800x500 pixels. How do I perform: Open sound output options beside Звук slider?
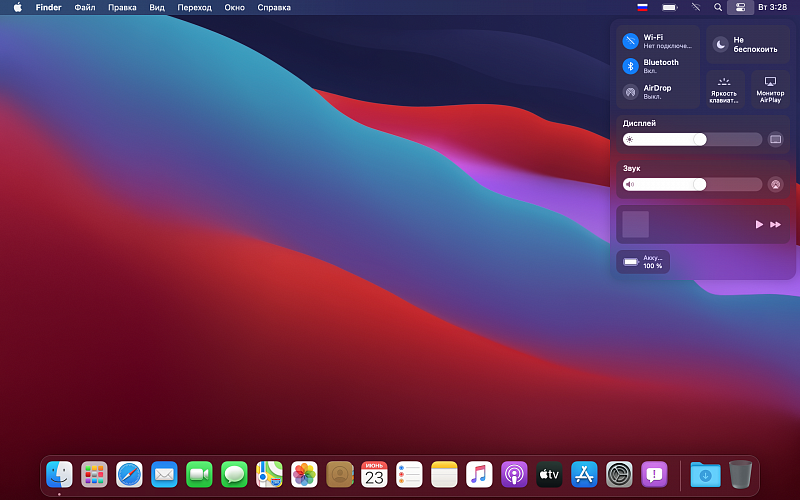point(775,184)
